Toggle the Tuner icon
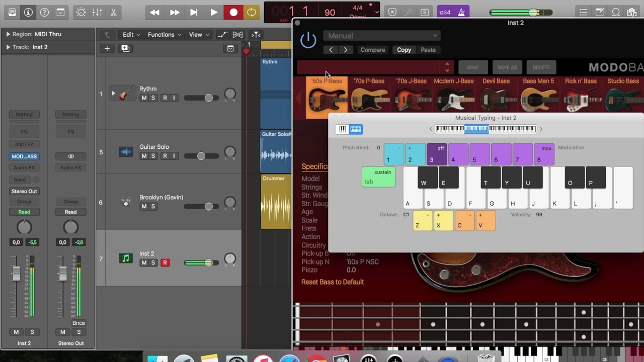 [409, 13]
